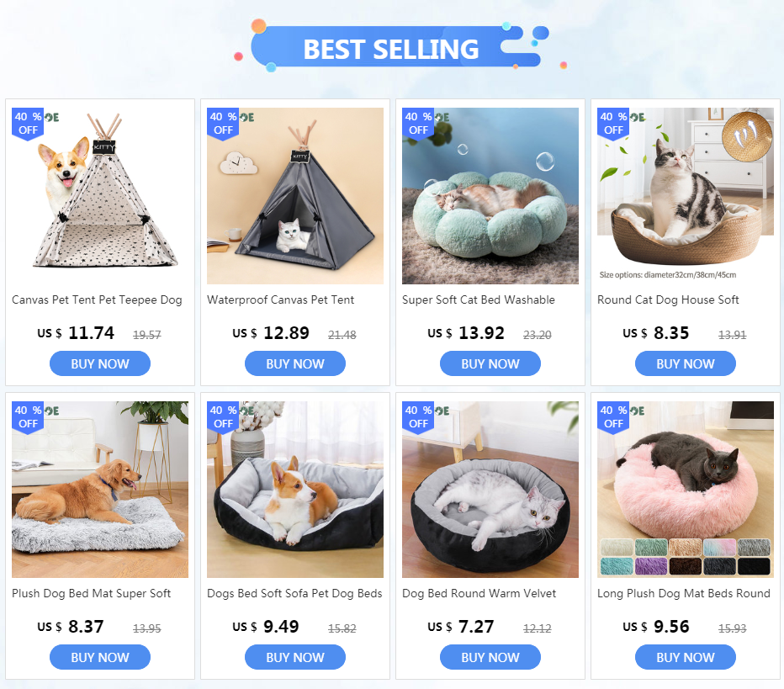This screenshot has height=689, width=784.
Task: Open the pink plush bed with grey cat image
Action: (x=686, y=490)
